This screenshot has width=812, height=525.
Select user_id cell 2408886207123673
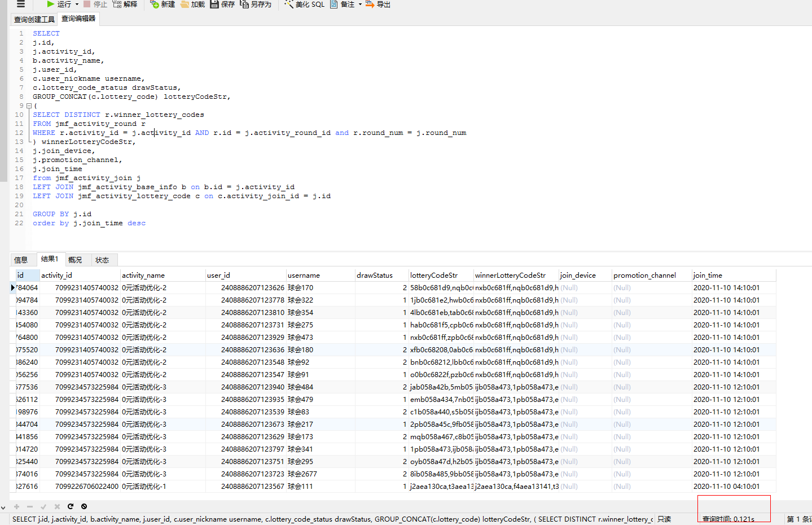(x=246, y=425)
